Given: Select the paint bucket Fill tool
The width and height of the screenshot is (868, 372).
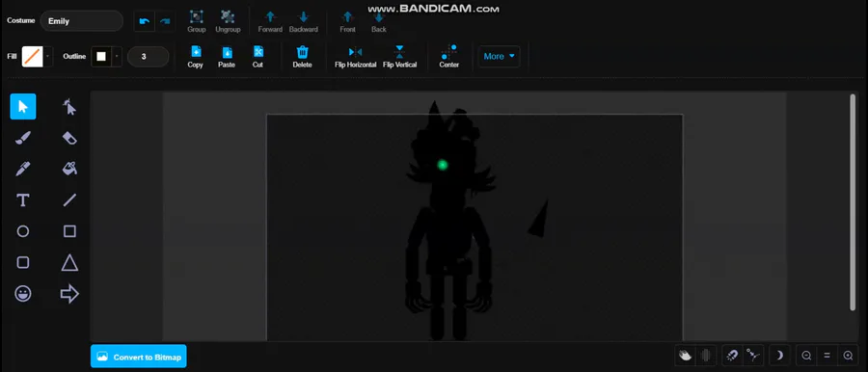Looking at the screenshot, I should point(69,169).
